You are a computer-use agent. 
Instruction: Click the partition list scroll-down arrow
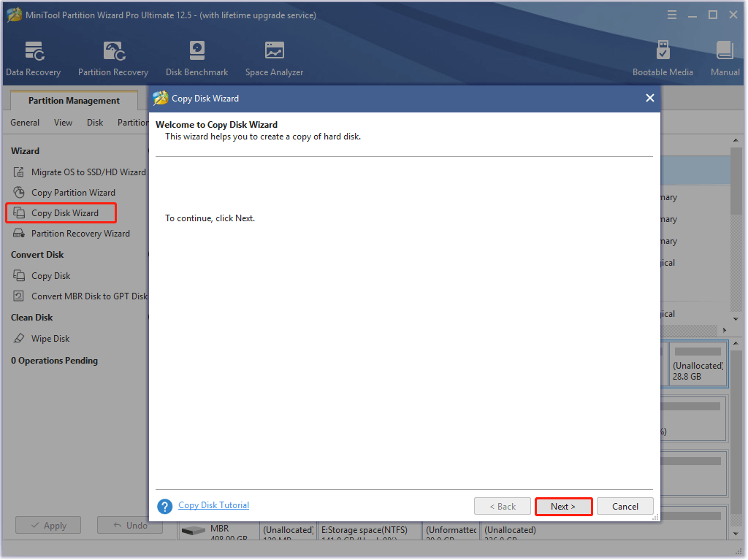click(736, 319)
